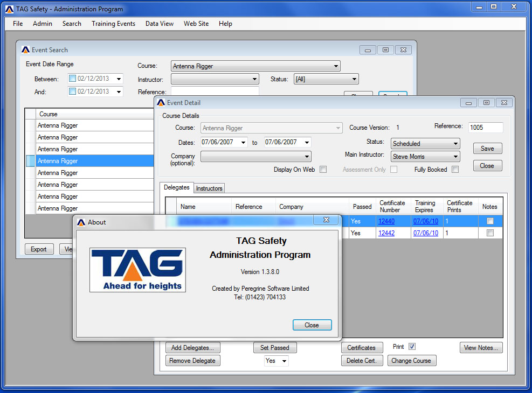The width and height of the screenshot is (532, 393).
Task: Select the Delegates tab
Action: point(176,187)
